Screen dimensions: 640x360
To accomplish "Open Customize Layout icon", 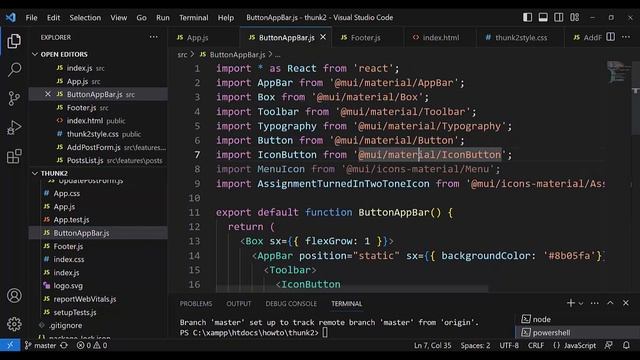I will [x=574, y=17].
